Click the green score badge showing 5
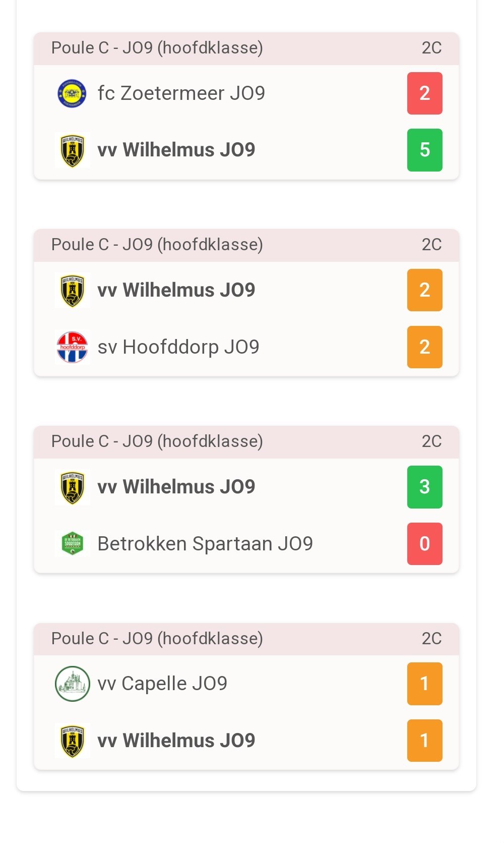The image size is (504, 843). (424, 150)
